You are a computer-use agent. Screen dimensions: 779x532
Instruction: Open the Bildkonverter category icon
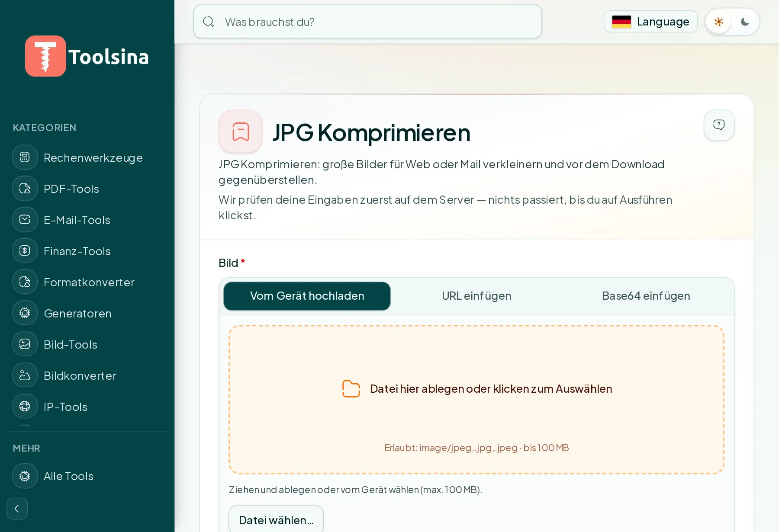coord(25,375)
